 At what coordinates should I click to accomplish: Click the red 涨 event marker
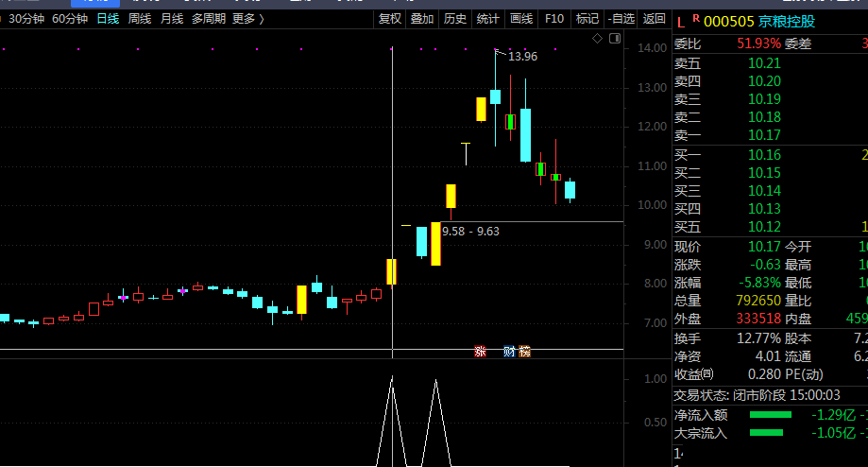point(480,352)
